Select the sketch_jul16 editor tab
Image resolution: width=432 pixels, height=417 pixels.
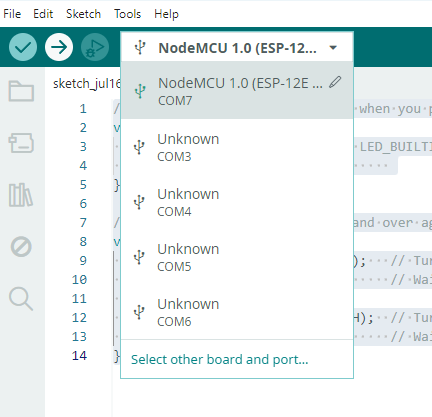[x=87, y=83]
